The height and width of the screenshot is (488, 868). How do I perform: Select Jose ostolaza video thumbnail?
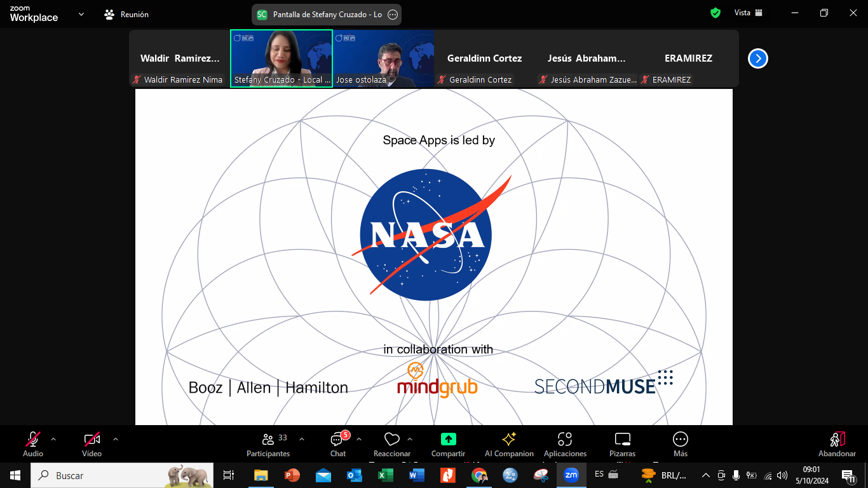click(x=384, y=58)
